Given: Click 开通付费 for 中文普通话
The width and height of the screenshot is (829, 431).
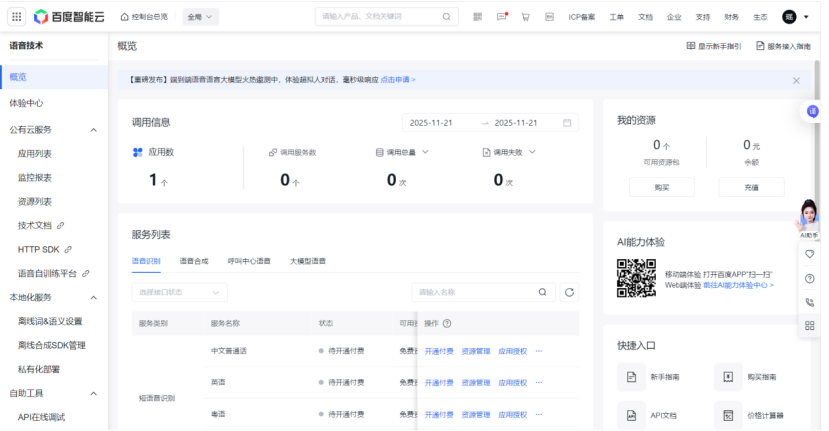Looking at the screenshot, I should click(439, 351).
